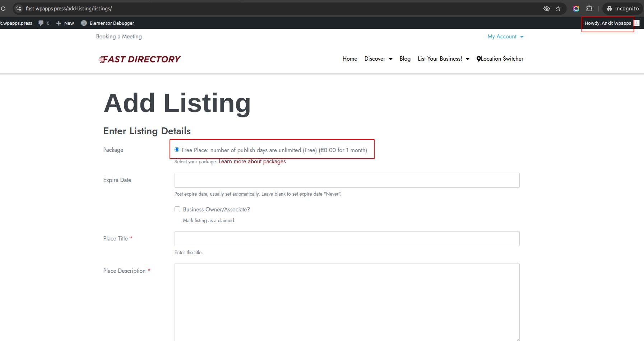Click into the Expire Date field

coord(347,180)
